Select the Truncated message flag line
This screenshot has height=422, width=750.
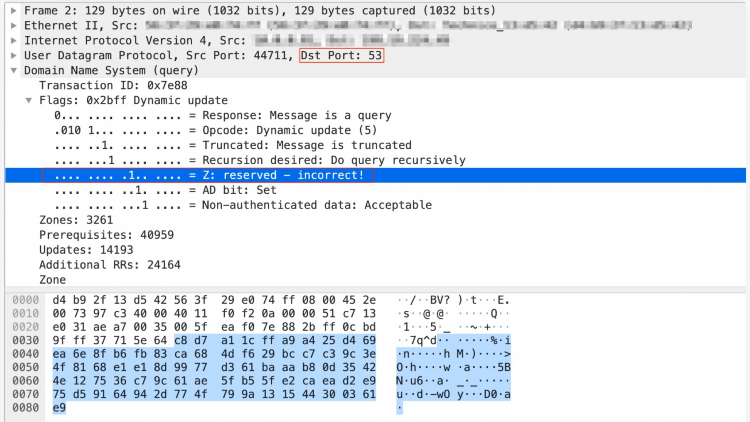232,145
